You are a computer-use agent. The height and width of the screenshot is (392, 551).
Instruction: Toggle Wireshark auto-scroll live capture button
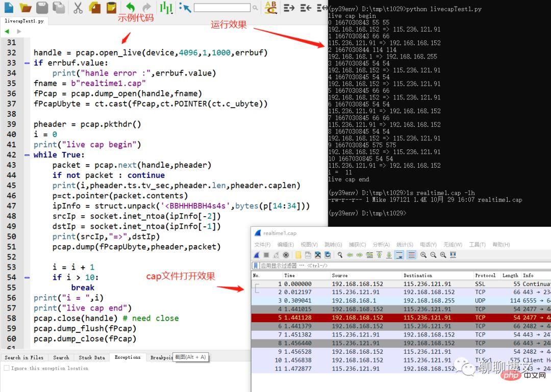[399, 255]
